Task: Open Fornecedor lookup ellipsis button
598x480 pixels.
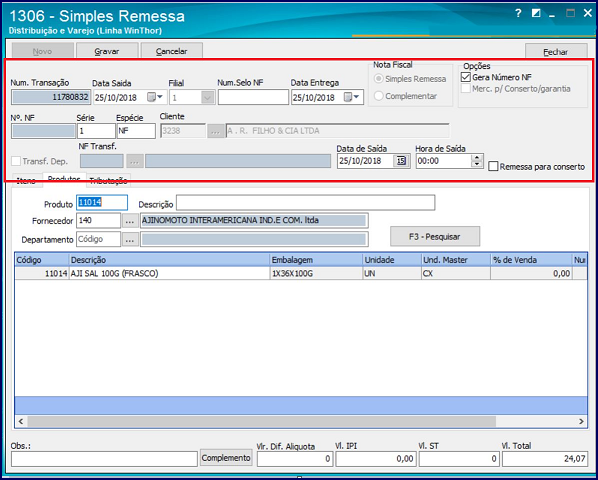Action: [130, 221]
